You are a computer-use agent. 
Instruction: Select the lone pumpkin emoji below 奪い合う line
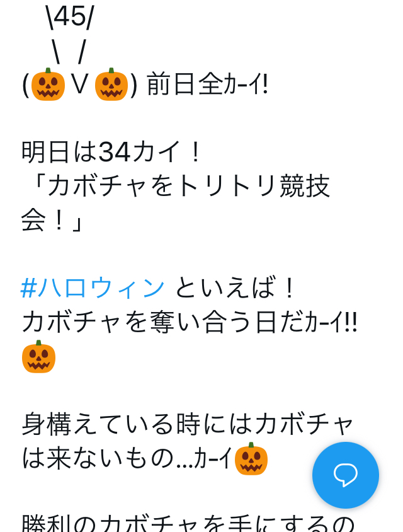click(x=38, y=357)
